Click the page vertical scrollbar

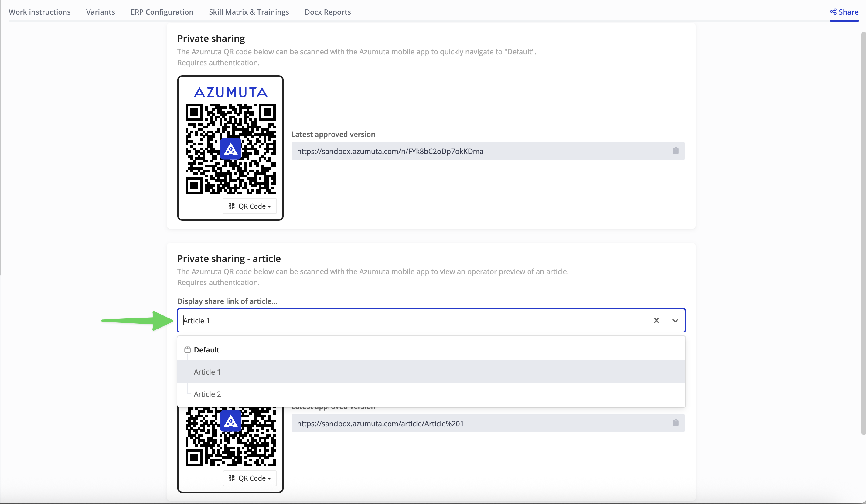[863, 233]
